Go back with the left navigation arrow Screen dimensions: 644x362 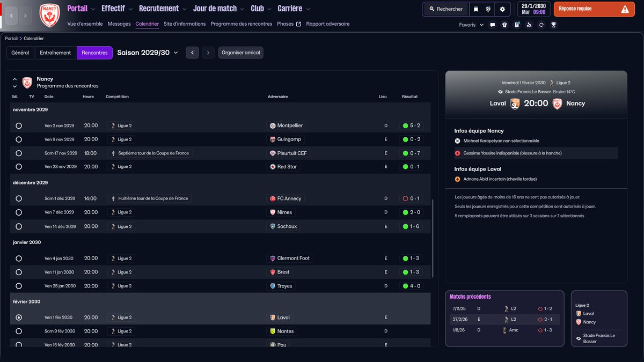coord(12,16)
